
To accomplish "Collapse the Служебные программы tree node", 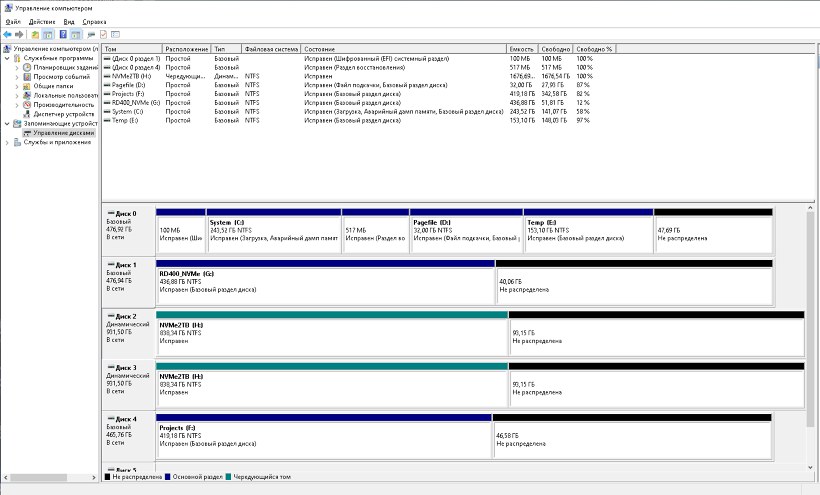I will point(8,58).
